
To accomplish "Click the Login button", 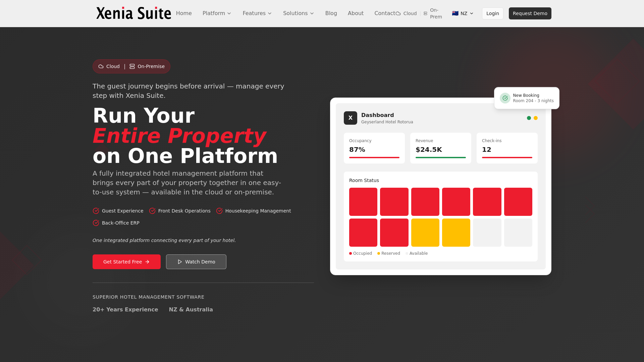I will point(493,13).
